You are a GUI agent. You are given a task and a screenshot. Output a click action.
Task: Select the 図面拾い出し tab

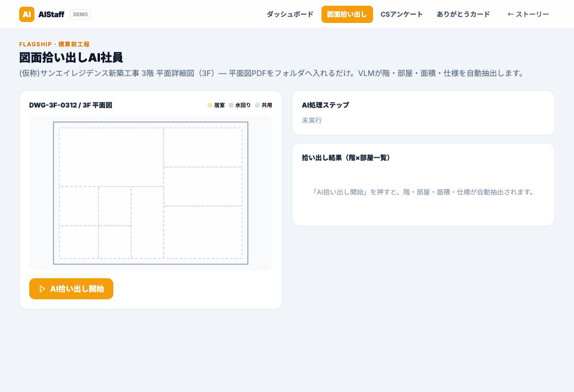tap(347, 14)
